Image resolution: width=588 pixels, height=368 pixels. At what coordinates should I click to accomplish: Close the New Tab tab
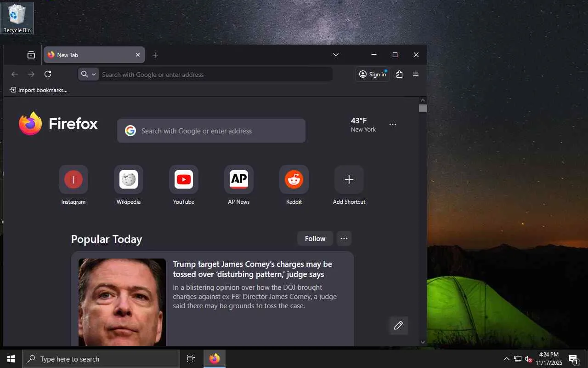(x=138, y=55)
